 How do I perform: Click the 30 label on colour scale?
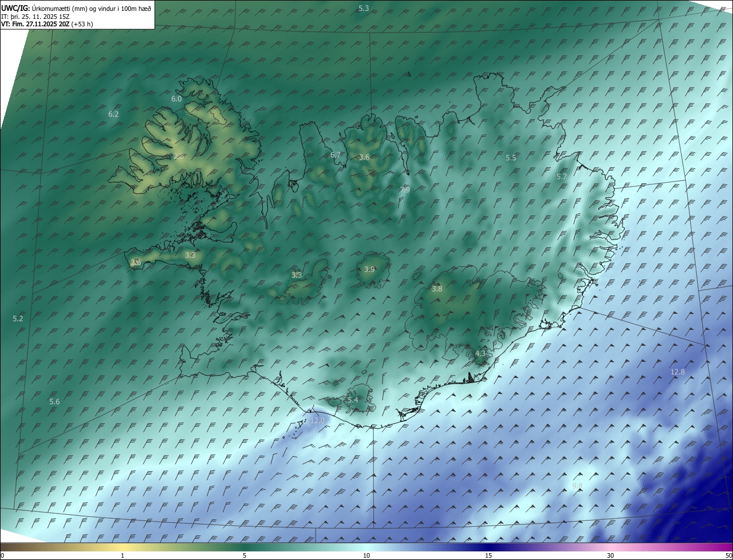pos(610,555)
